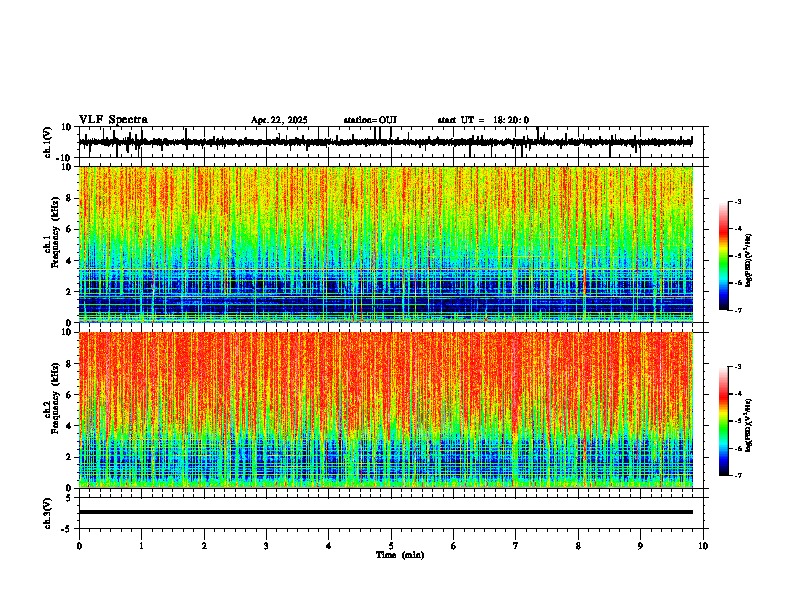Click the ch.2 color bar's log(PSD) unit label
The width and height of the screenshot is (792, 612).
coord(748,425)
